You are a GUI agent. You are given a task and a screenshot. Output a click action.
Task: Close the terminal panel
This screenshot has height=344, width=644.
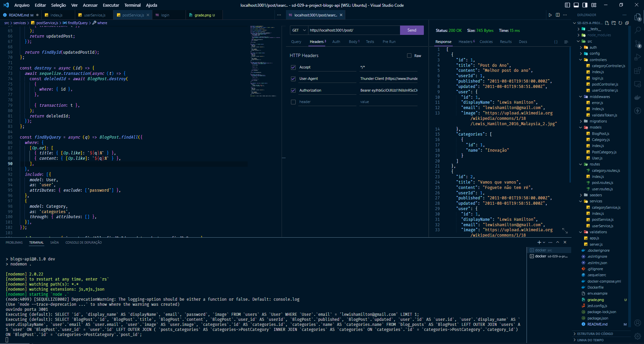pyautogui.click(x=565, y=242)
